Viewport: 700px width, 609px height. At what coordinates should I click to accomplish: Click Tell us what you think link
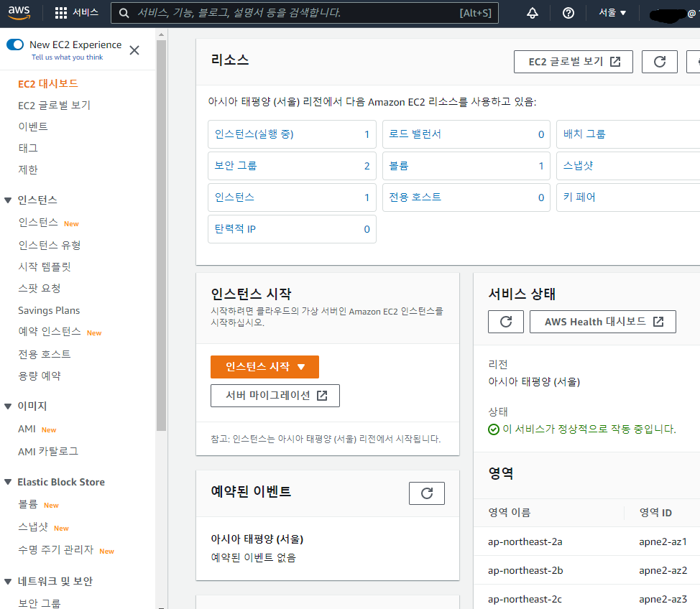click(67, 57)
